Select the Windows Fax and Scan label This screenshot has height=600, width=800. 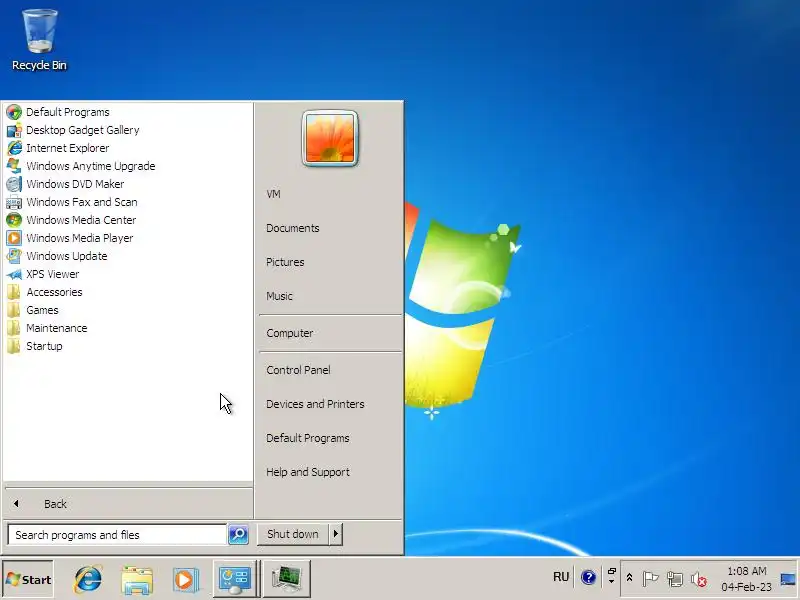(82, 202)
